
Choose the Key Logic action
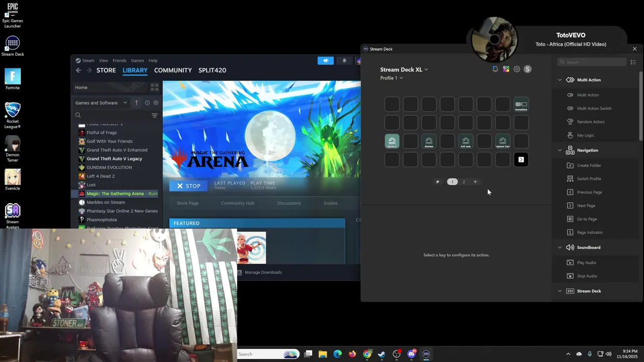pyautogui.click(x=586, y=135)
